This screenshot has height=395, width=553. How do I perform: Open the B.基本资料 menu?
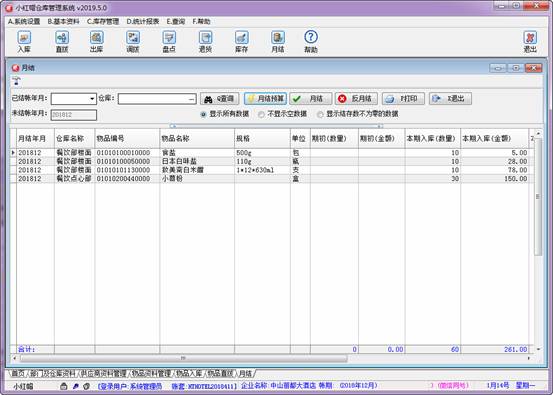[x=63, y=22]
